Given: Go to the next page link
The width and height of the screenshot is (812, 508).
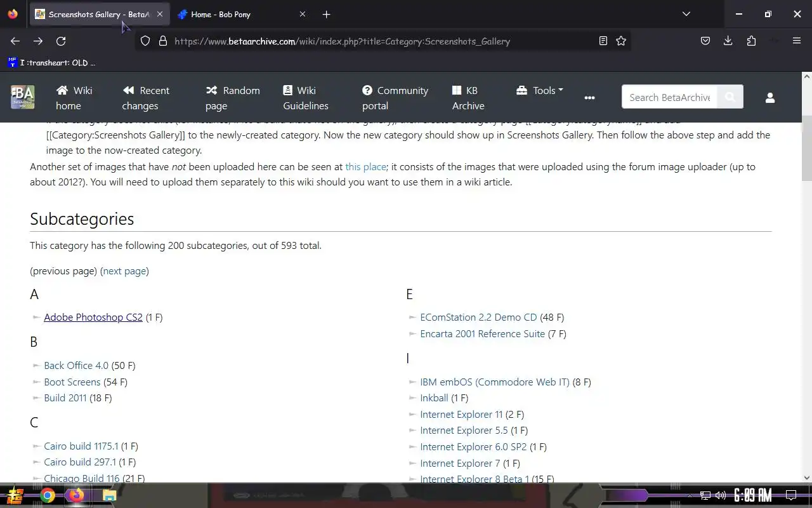Looking at the screenshot, I should coord(125,271).
